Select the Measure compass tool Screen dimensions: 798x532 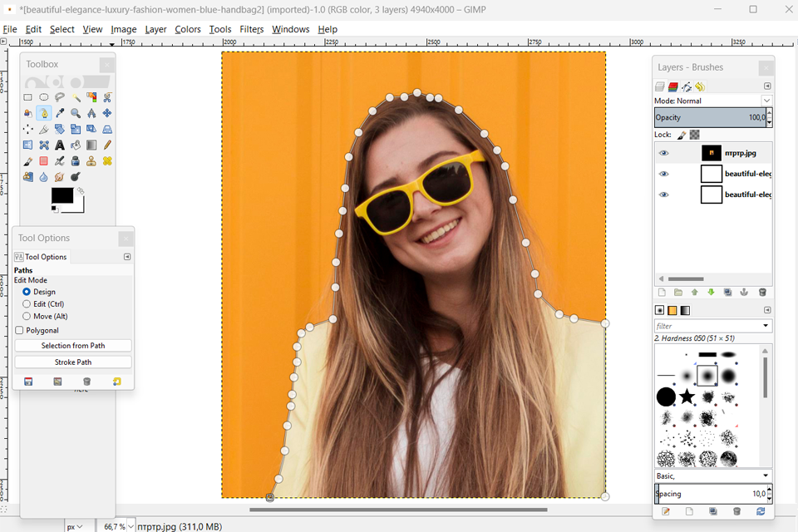point(91,113)
